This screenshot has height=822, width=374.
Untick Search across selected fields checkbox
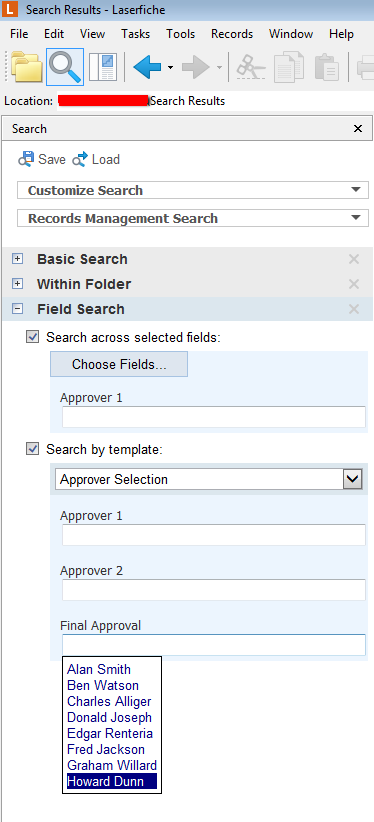point(33,337)
